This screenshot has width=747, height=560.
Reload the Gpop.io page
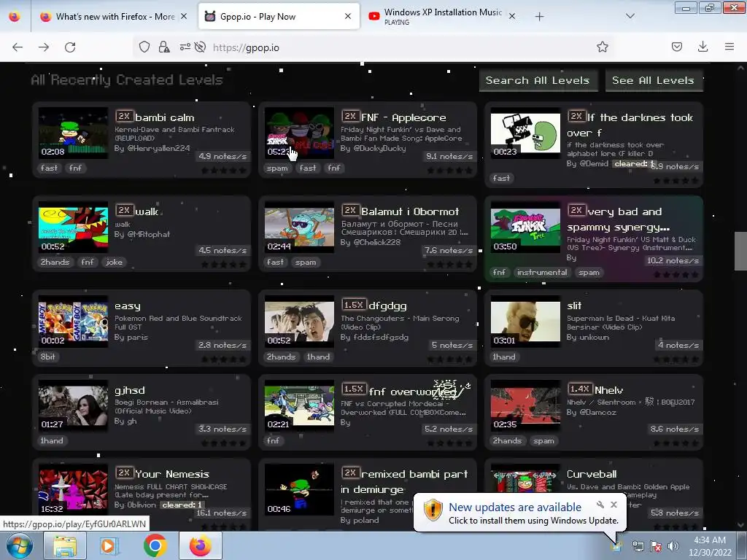pyautogui.click(x=70, y=47)
